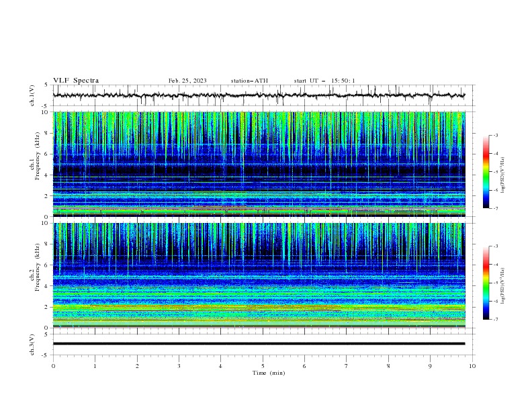Click the ch.1 color bar "log(PSD)(V²/Hz)" label
This screenshot has height=411, width=532.
(x=503, y=175)
